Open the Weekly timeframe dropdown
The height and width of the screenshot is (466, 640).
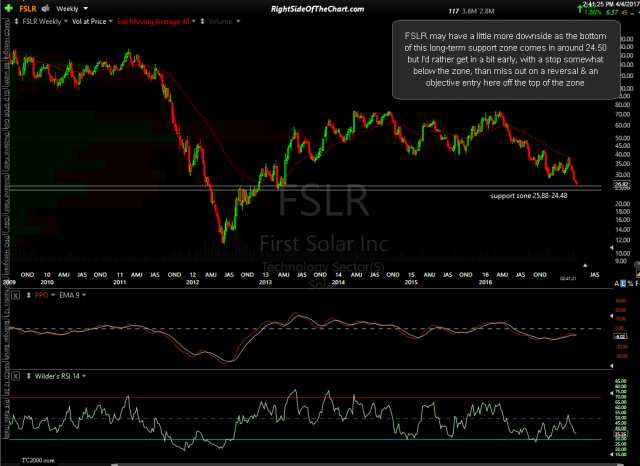72,9
